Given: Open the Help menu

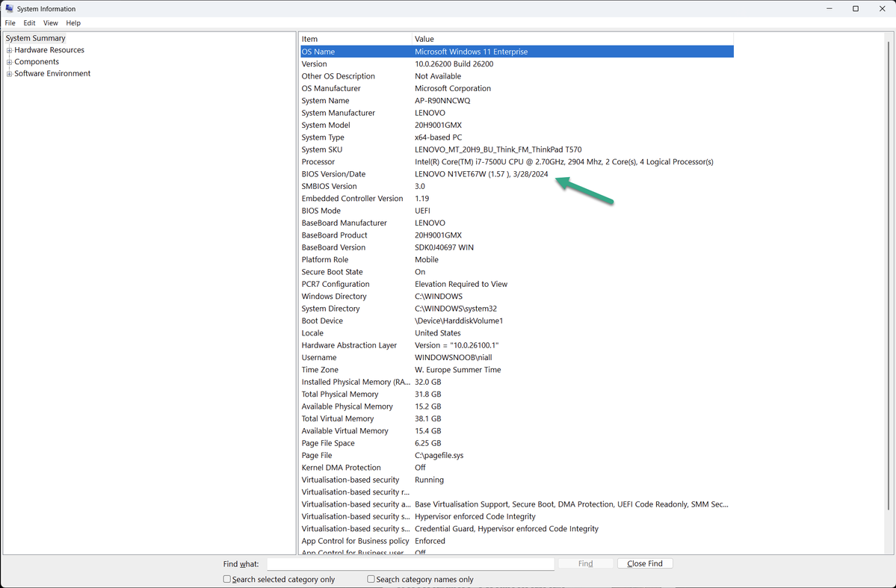Looking at the screenshot, I should coord(73,23).
